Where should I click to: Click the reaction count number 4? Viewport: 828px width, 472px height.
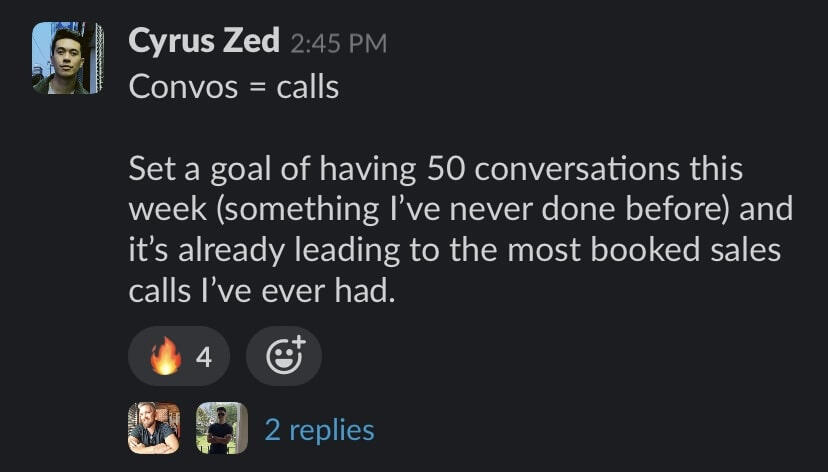coord(204,357)
